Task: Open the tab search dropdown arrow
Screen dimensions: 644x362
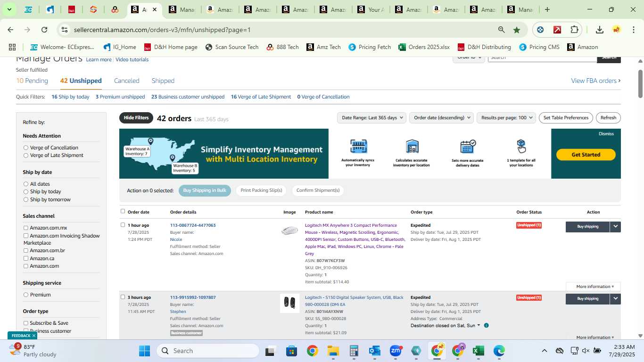Action: pyautogui.click(x=9, y=9)
